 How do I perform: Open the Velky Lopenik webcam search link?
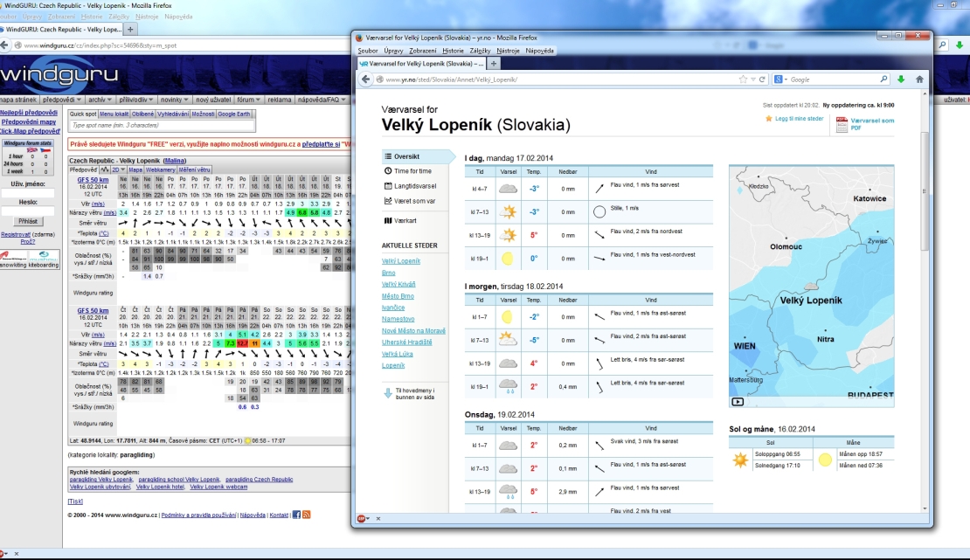(x=218, y=487)
